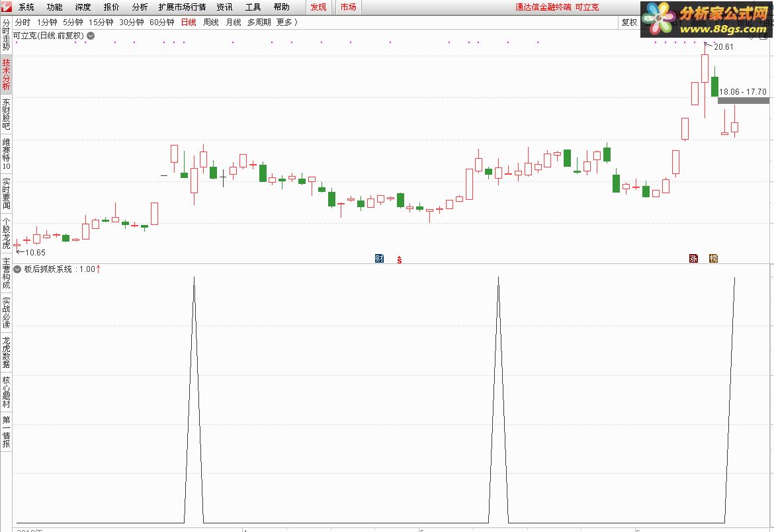Screen dimensions: 774x532
Task: Open the 工具 menu
Action: [x=253, y=7]
